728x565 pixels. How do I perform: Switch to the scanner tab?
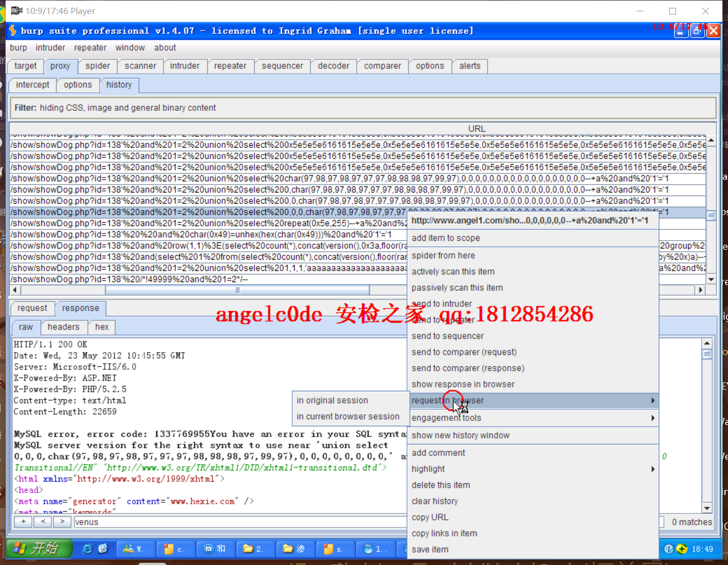pyautogui.click(x=141, y=66)
